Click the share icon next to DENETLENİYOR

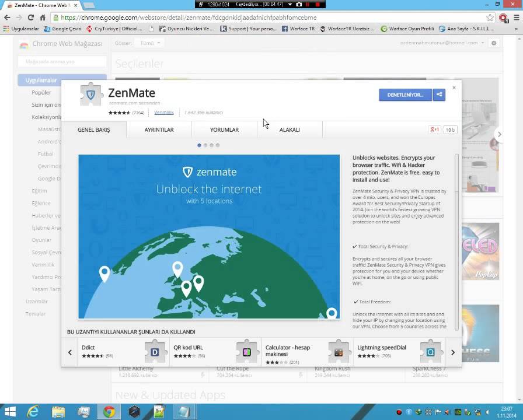click(440, 94)
